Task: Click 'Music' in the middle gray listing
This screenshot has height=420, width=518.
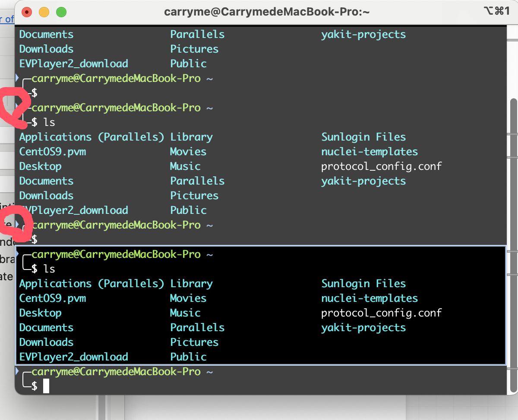Action: click(185, 166)
